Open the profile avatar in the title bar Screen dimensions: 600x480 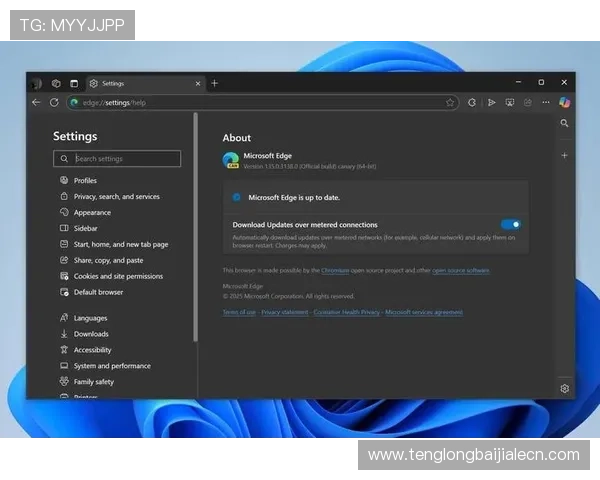37,83
